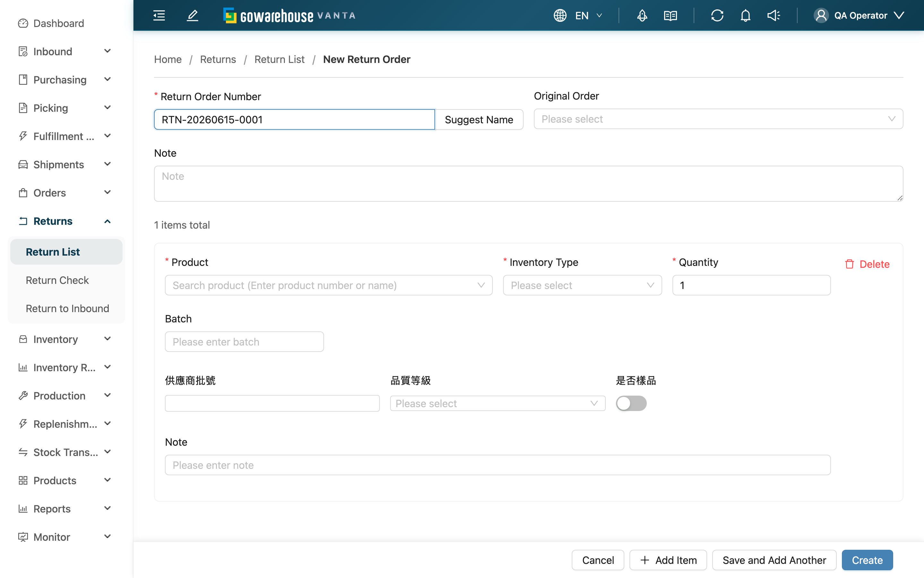The width and height of the screenshot is (924, 578).
Task: Open the Products menu item
Action: click(66, 480)
